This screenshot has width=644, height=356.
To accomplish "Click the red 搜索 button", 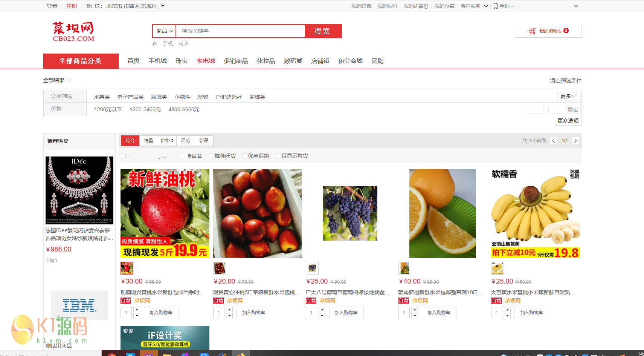I will 323,31.
